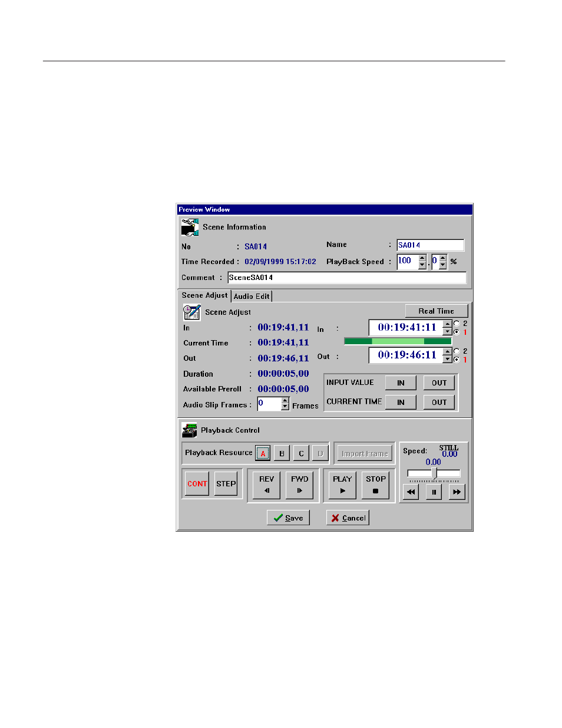Click the Preview Window title bar
562x728 pixels.
[325, 209]
